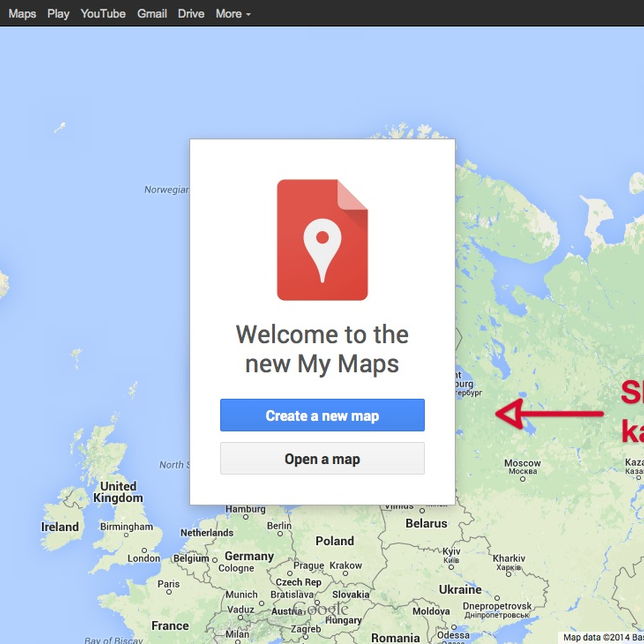
Task: Click the Netherlands label on the map
Action: click(207, 533)
